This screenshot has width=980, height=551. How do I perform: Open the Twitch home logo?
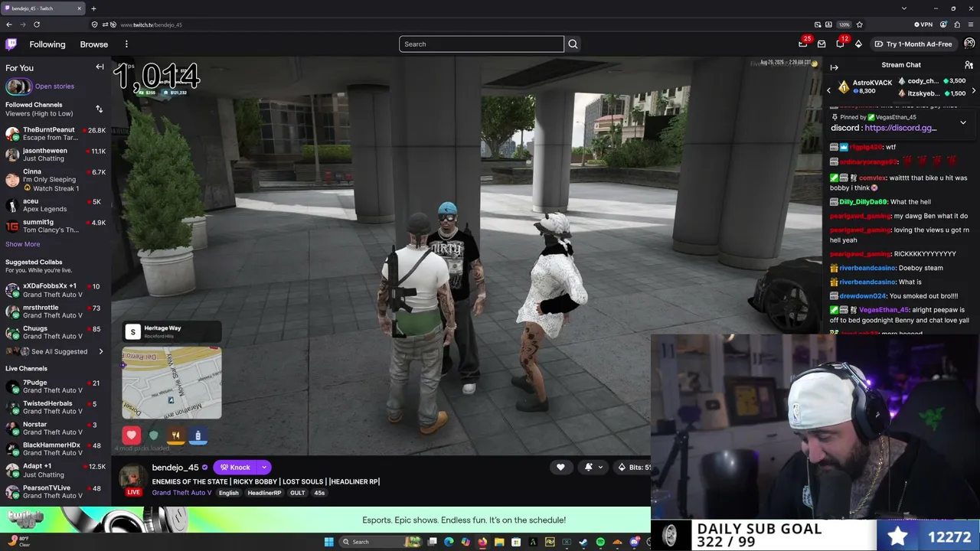(x=11, y=44)
